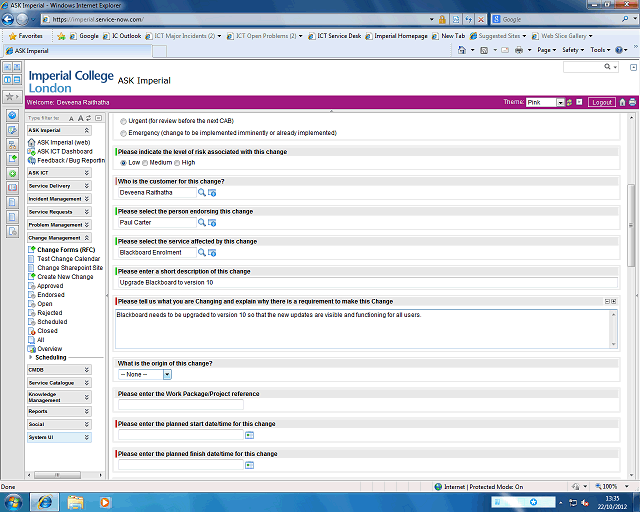Viewport: 640px width, 512px height.
Task: Click the lookup magnifier beside Paul Carter
Action: tap(201, 223)
